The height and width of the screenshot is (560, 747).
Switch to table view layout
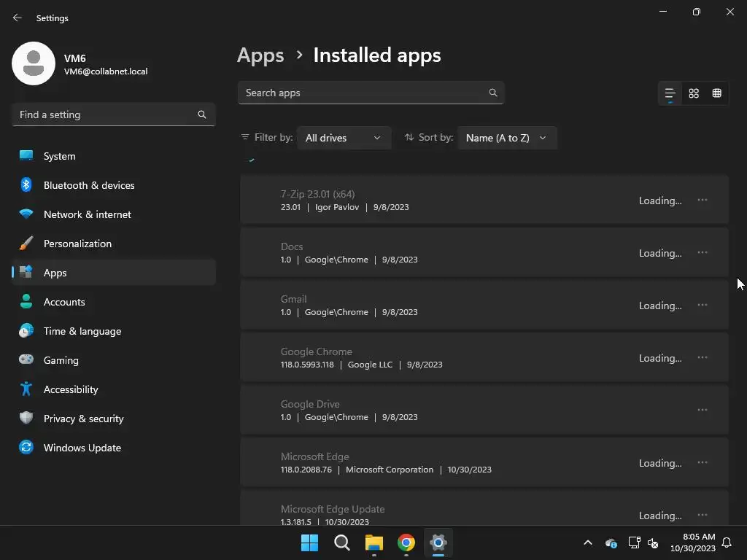click(x=717, y=93)
